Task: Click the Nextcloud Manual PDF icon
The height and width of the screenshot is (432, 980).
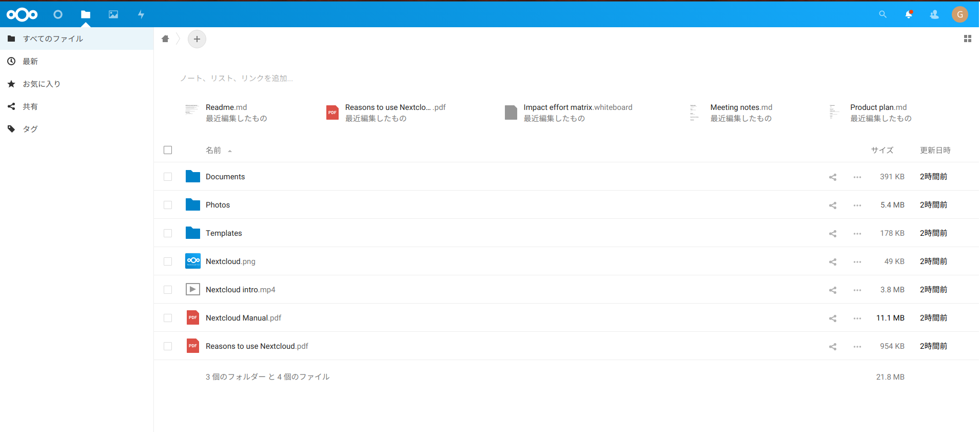Action: (x=193, y=317)
